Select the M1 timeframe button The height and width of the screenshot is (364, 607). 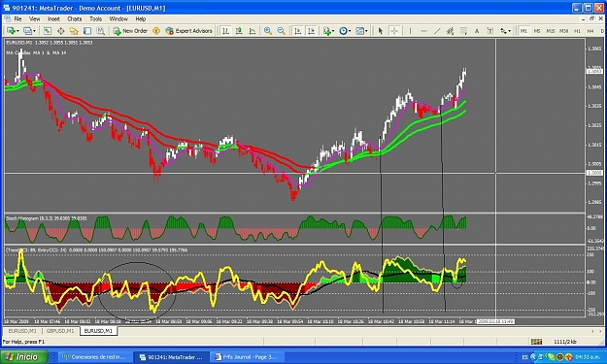click(x=523, y=31)
